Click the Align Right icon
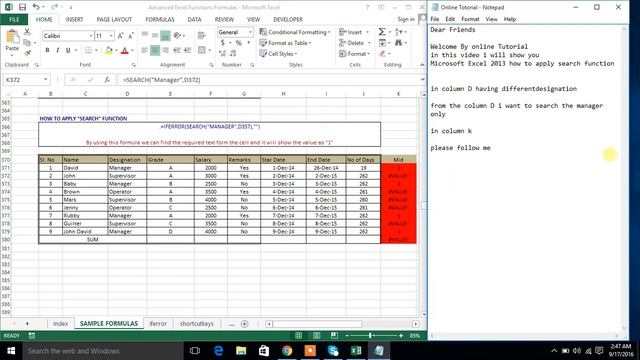This screenshot has height=360, width=640. pyautogui.click(x=165, y=50)
